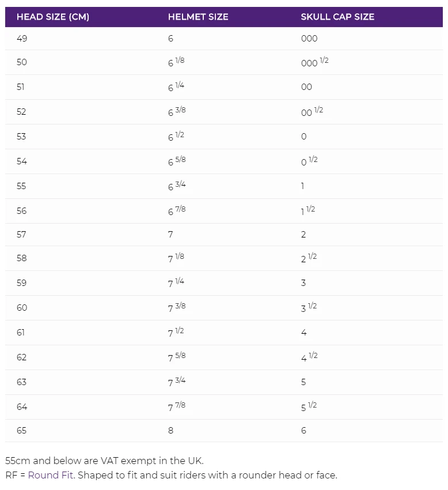Select head size 65 cell
The height and width of the screenshot is (490, 448).
pos(22,431)
